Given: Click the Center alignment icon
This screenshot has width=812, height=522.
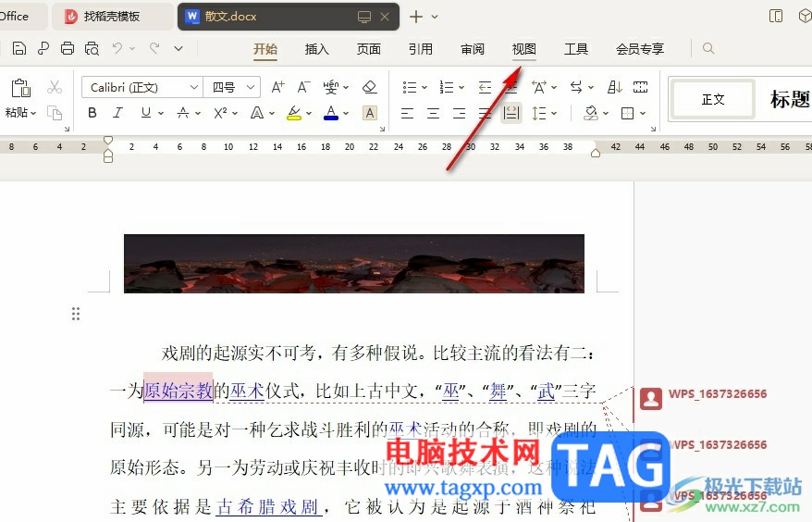Looking at the screenshot, I should tap(434, 113).
